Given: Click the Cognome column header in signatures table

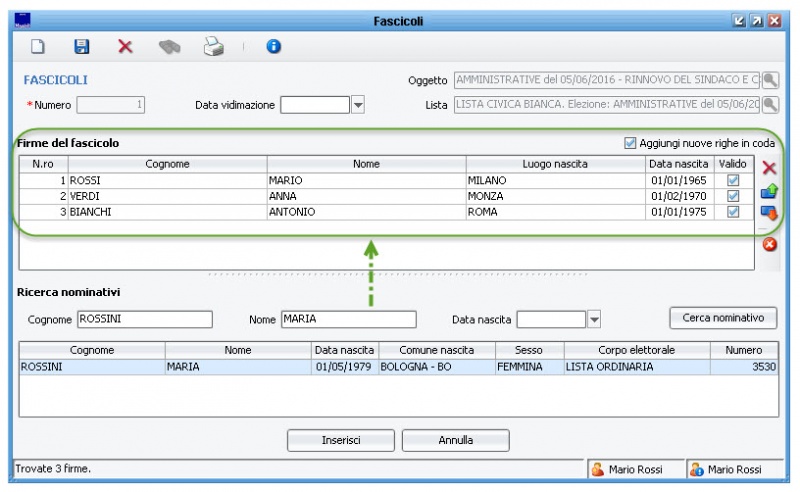Looking at the screenshot, I should click(x=167, y=163).
